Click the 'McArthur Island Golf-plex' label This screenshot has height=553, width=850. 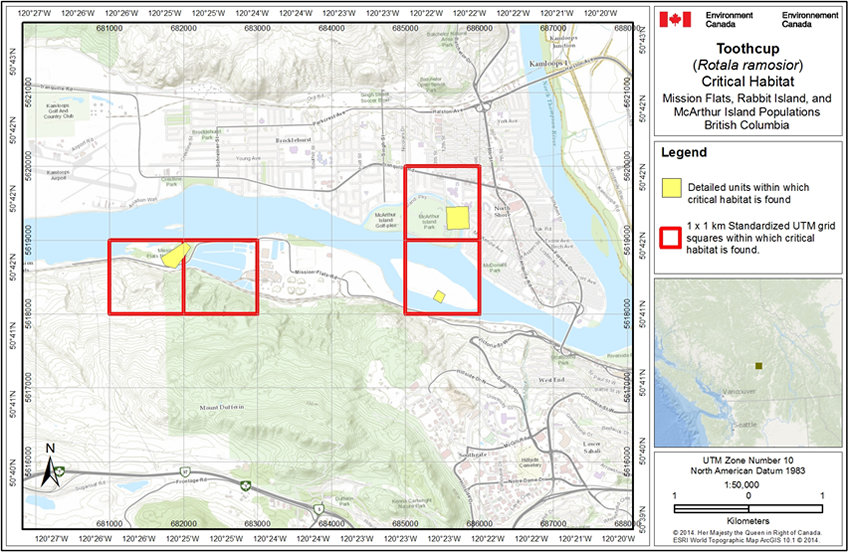coord(386,220)
